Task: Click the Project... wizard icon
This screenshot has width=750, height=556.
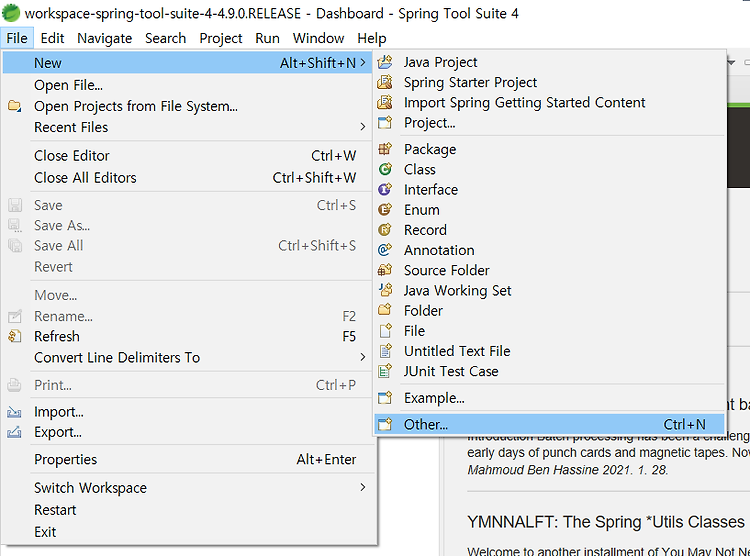Action: pyautogui.click(x=385, y=123)
